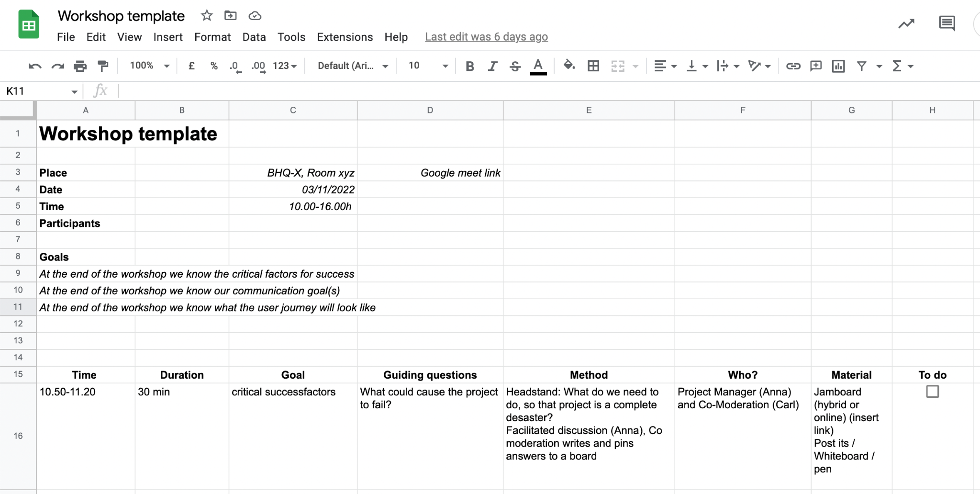Screen dimensions: 980x494
Task: Select the 'Participants' label cell
Action: pyautogui.click(x=86, y=223)
